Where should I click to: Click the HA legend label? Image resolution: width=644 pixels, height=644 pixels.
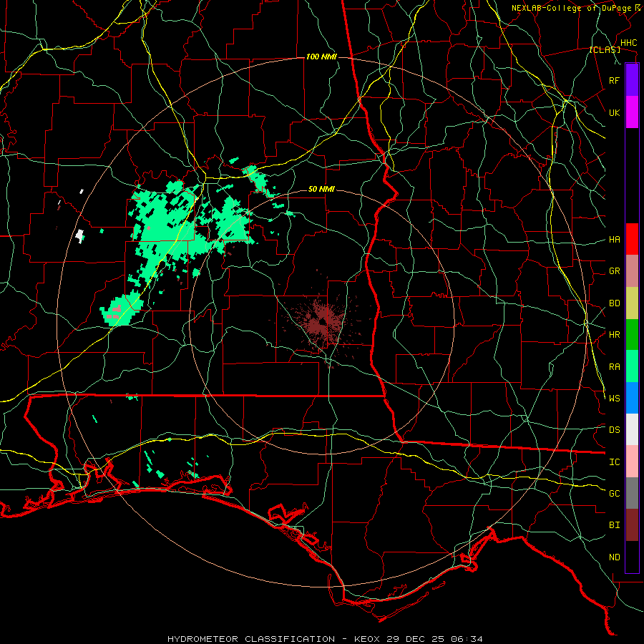click(x=614, y=240)
